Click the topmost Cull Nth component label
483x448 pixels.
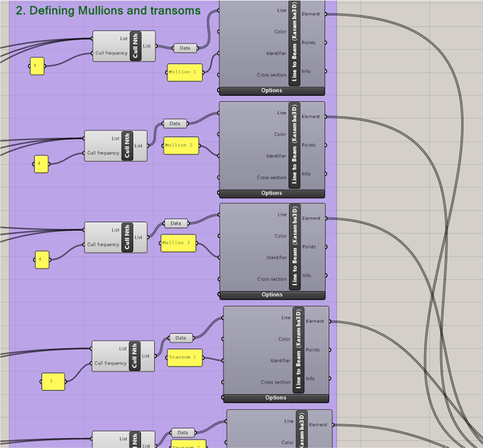[135, 46]
